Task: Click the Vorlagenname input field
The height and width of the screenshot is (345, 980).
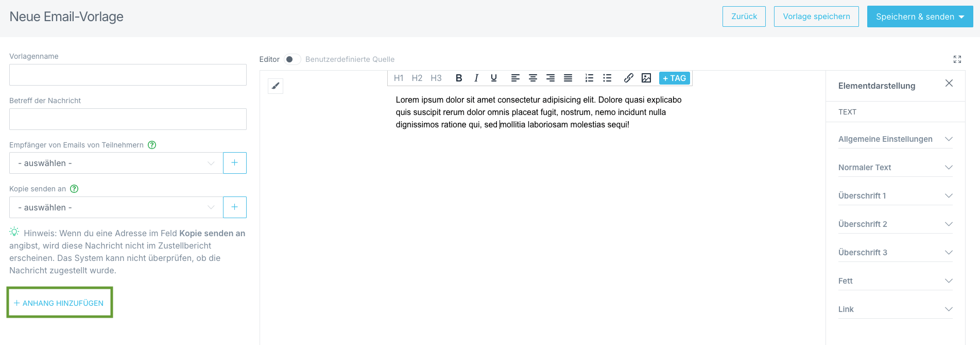Action: coord(128,75)
